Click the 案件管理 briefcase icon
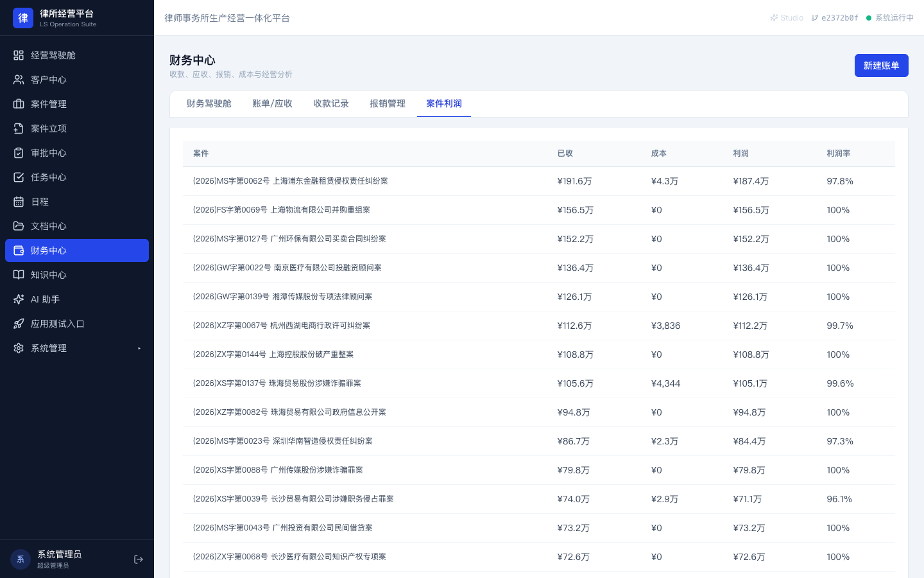Viewport: 924px width, 578px height. [x=19, y=104]
